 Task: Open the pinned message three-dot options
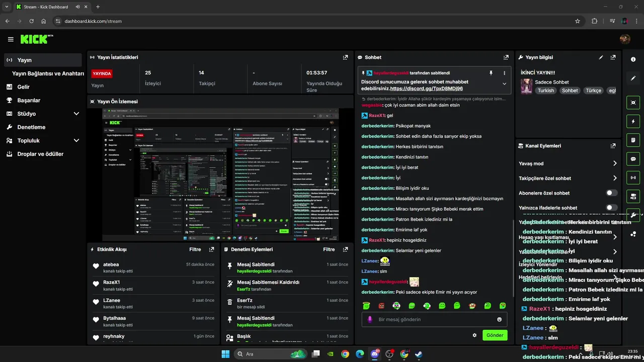(x=504, y=73)
